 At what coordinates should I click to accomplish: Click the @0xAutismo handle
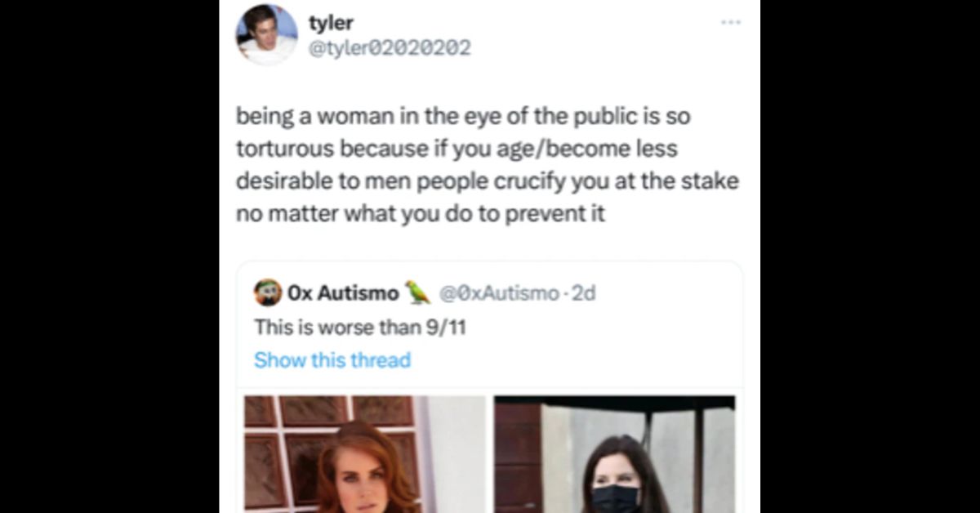click(x=499, y=292)
